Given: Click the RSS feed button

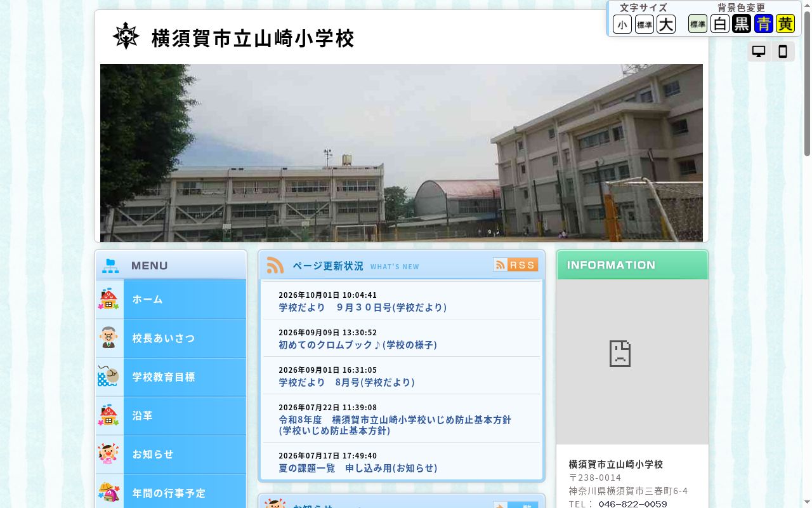Looking at the screenshot, I should pos(516,265).
